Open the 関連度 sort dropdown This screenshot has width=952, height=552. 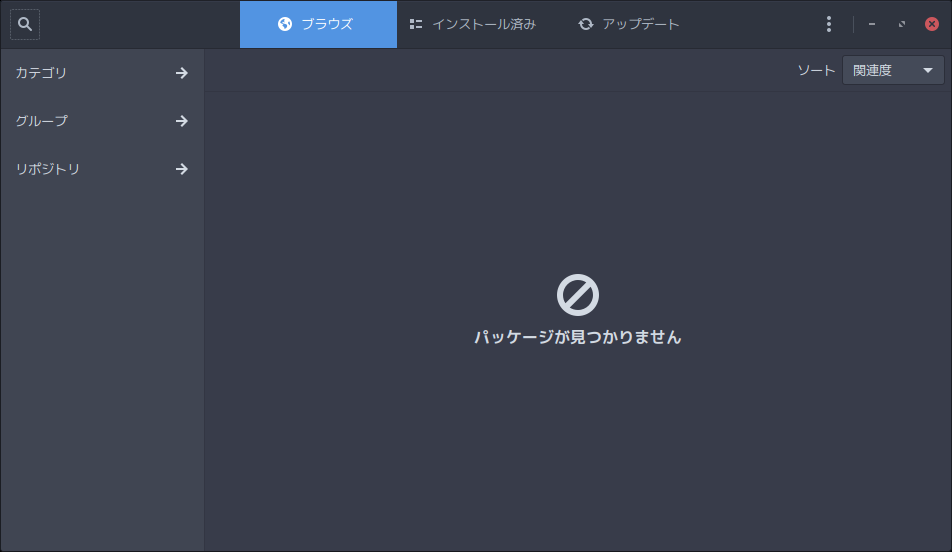893,70
